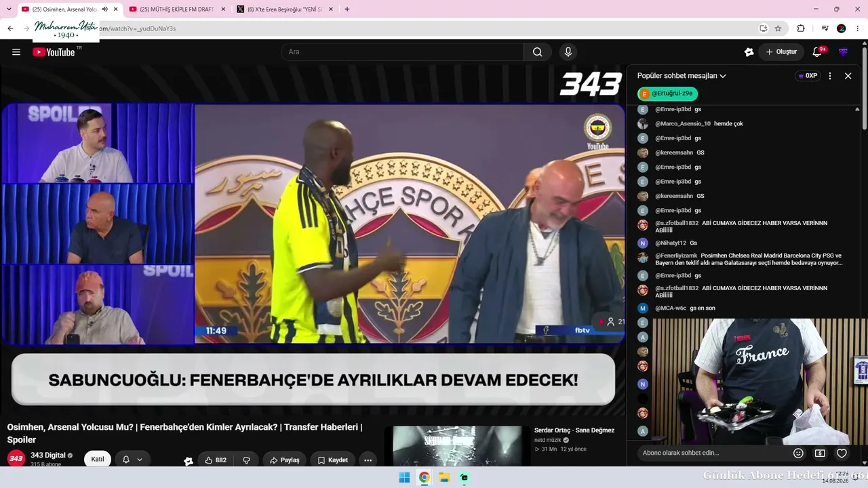Click the sparkle icon beside Oluştur
868x488 pixels.
(x=749, y=52)
